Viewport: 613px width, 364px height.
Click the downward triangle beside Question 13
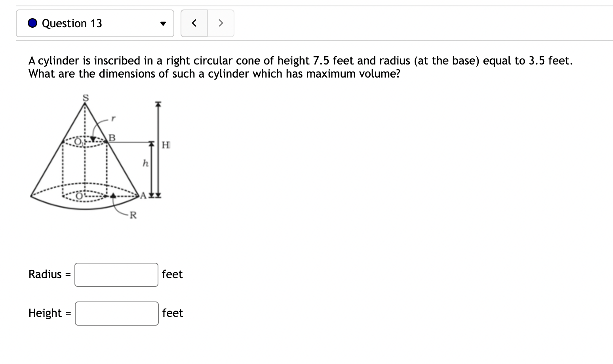coord(163,23)
